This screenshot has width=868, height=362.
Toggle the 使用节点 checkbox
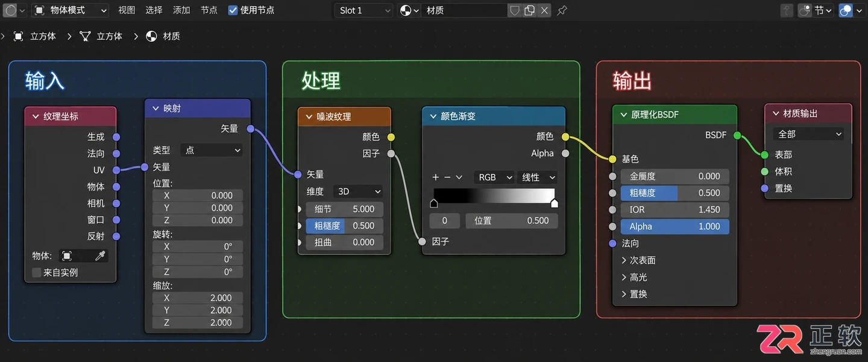tap(233, 10)
